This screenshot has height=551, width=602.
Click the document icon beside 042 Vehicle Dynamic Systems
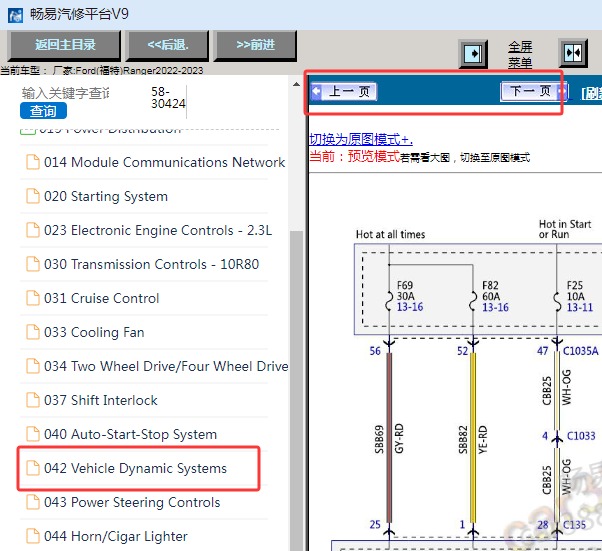pyautogui.click(x=33, y=468)
